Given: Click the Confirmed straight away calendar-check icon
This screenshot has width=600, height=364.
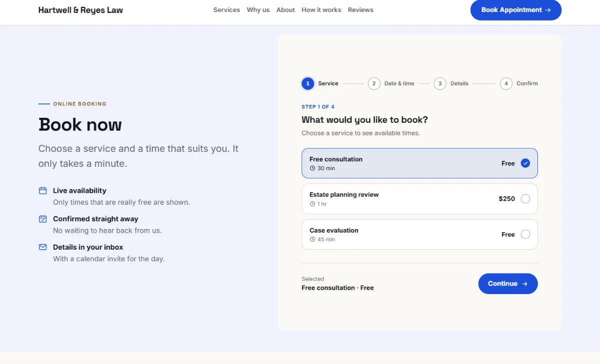Looking at the screenshot, I should pos(43,219).
